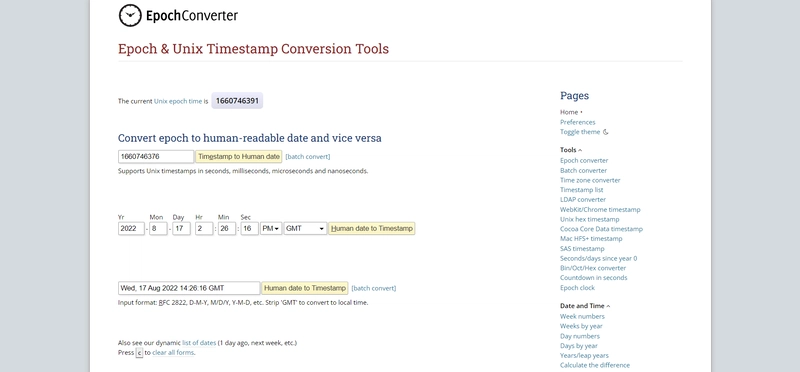Open the Unix epoch time link
The height and width of the screenshot is (372, 800).
(x=178, y=101)
